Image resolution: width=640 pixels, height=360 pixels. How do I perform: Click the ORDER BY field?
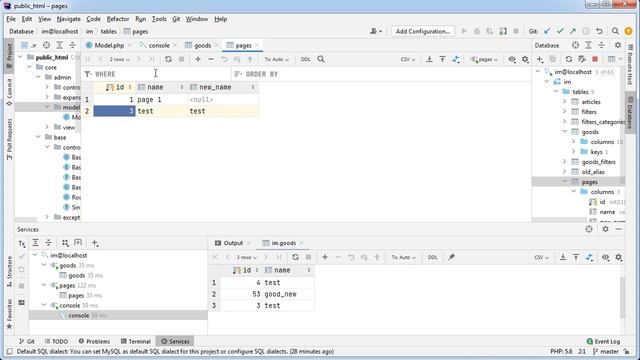pyautogui.click(x=382, y=74)
